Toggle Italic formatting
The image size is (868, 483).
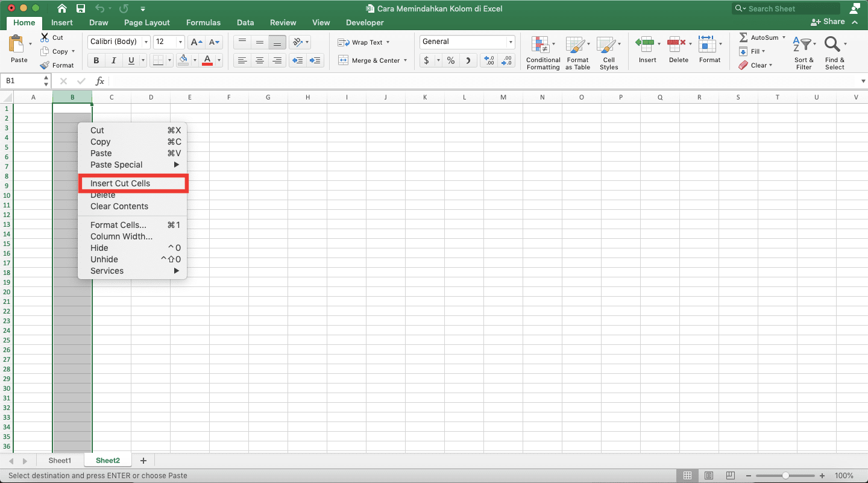pos(113,60)
